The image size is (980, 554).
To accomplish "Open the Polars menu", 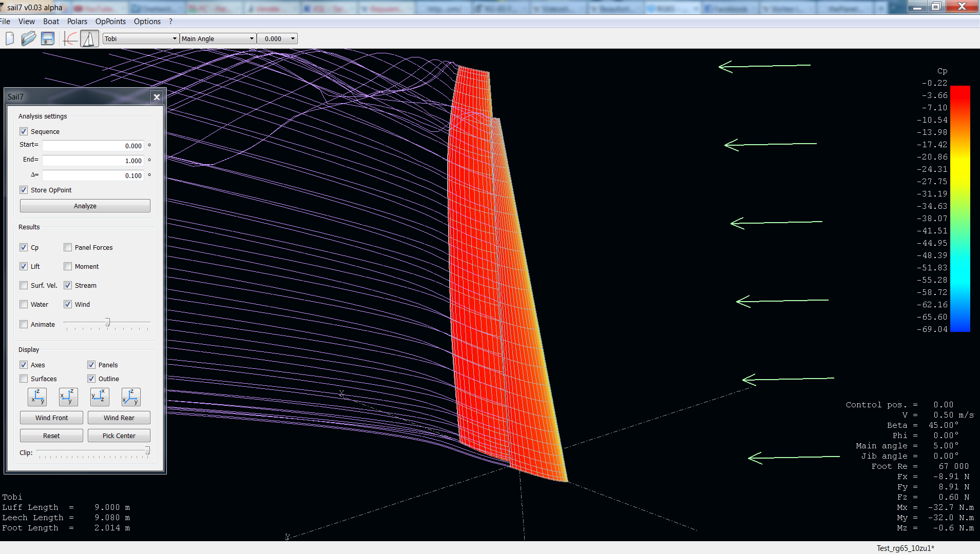I will click(77, 22).
